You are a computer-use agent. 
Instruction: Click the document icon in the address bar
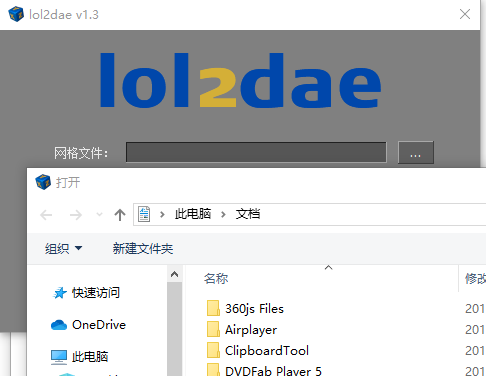(144, 214)
